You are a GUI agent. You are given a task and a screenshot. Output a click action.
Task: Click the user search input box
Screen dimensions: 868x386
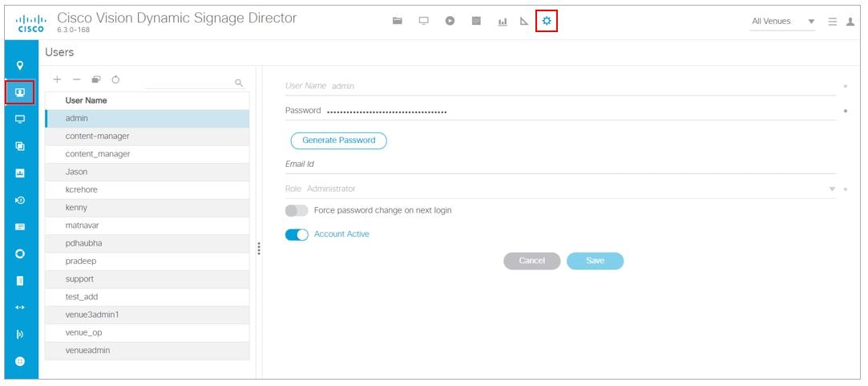click(188, 83)
